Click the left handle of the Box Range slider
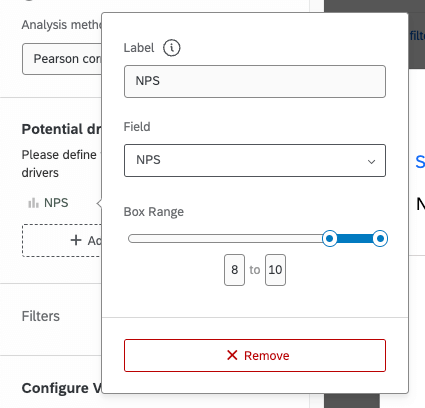The image size is (425, 408). (x=330, y=239)
